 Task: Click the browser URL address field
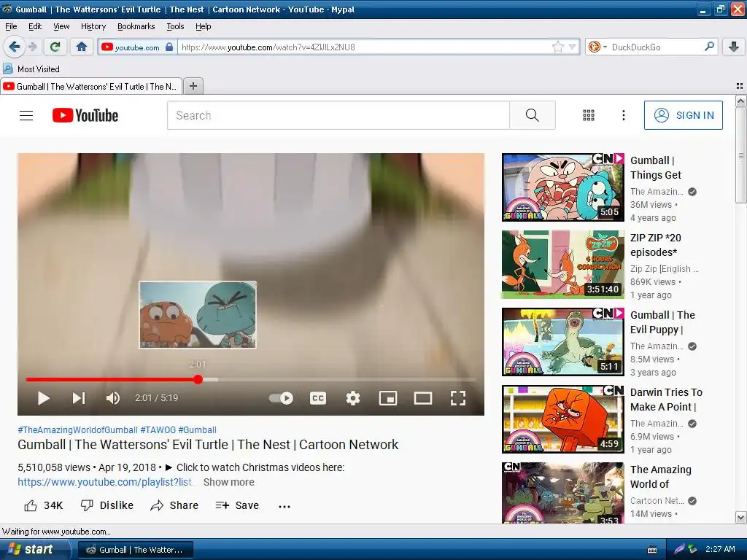[x=365, y=47]
